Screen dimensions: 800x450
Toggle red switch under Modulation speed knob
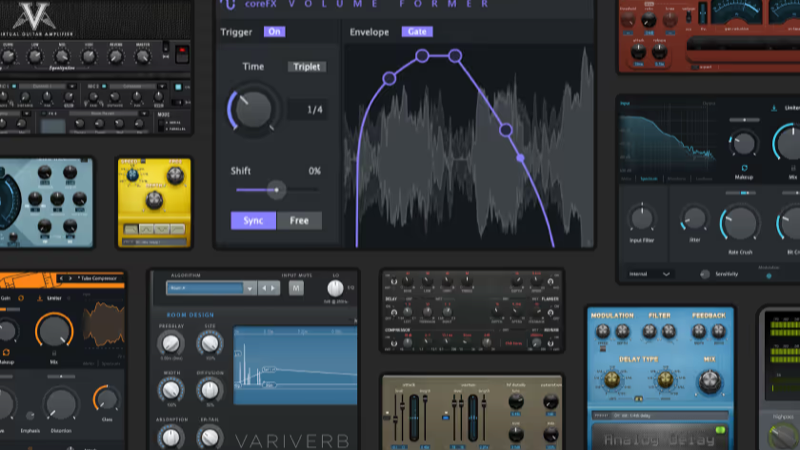[603, 349]
